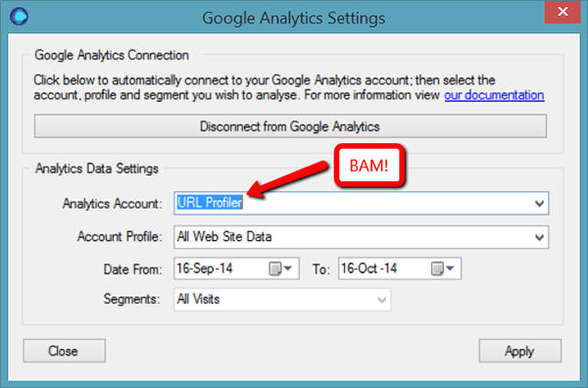The height and width of the screenshot is (388, 588).
Task: Expand the Account Profile dropdown arrow
Action: (x=539, y=237)
